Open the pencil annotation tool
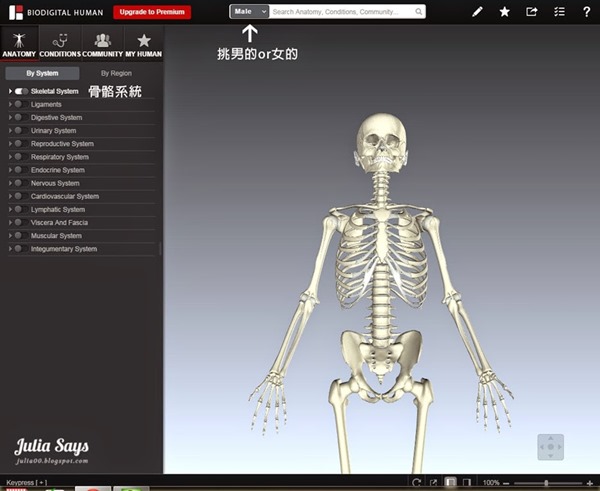 coord(477,12)
